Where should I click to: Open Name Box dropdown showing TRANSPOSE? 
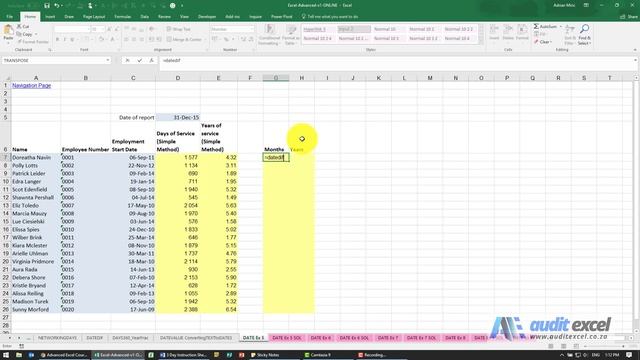[x=108, y=60]
